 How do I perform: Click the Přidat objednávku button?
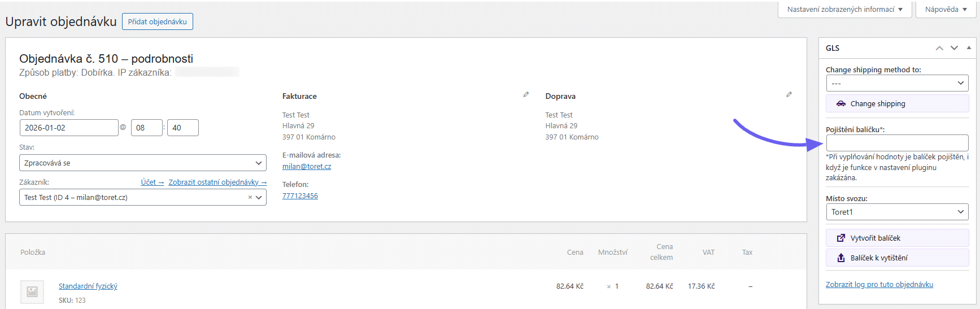click(157, 21)
